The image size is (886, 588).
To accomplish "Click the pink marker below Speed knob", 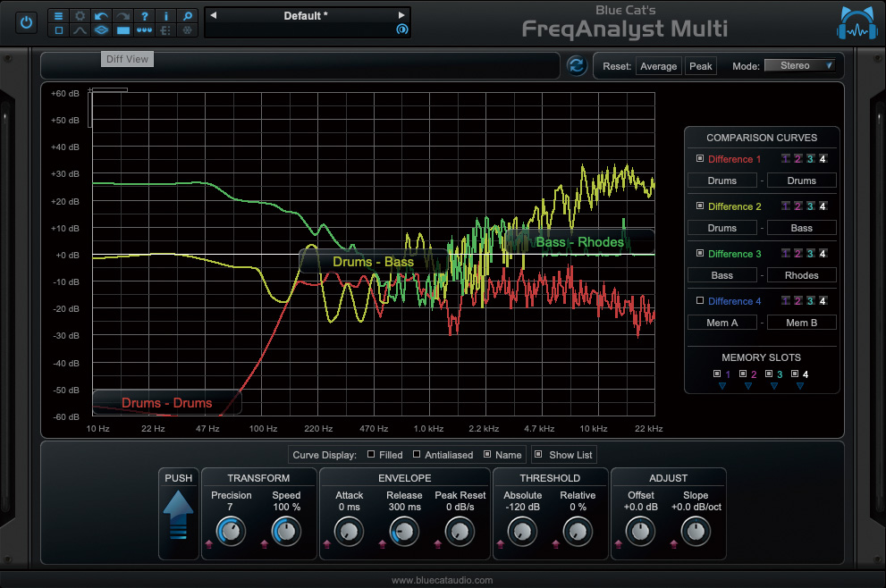I will coord(265,544).
